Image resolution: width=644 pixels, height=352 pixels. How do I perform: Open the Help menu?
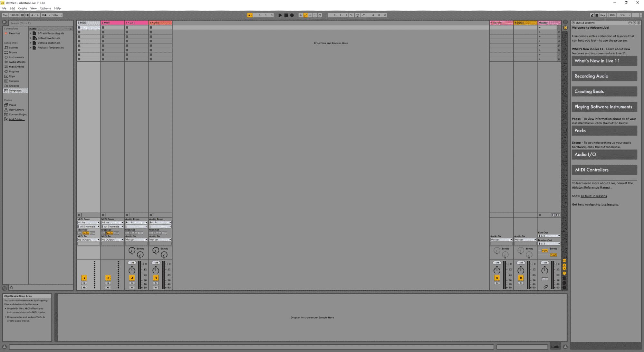pyautogui.click(x=57, y=8)
